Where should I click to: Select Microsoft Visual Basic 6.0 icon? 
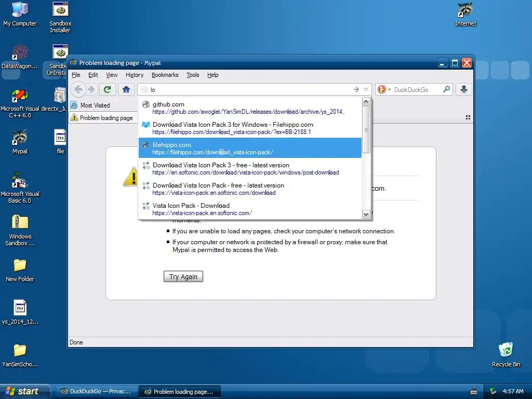pos(20,188)
